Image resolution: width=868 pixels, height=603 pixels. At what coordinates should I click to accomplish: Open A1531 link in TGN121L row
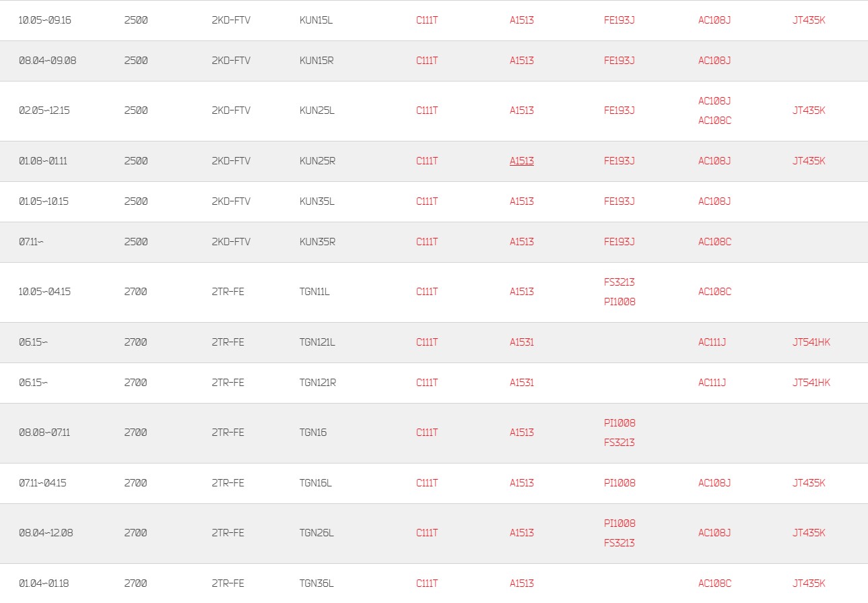pos(522,342)
